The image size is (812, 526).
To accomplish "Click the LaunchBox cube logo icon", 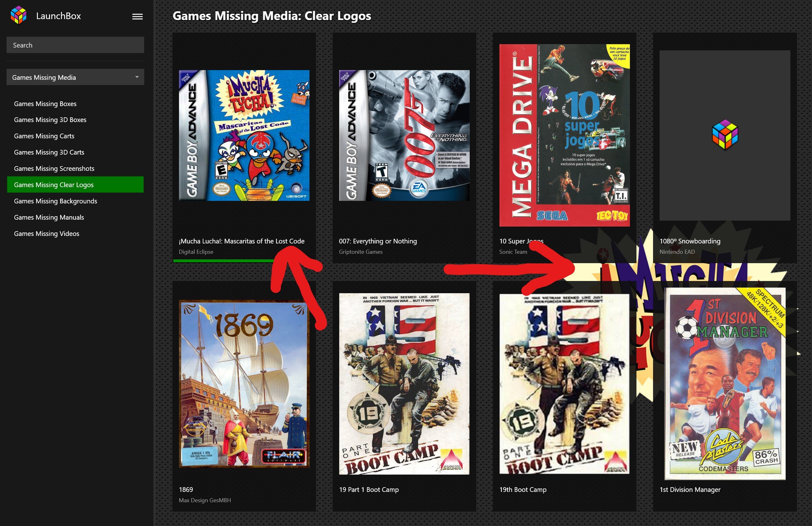I will point(18,15).
